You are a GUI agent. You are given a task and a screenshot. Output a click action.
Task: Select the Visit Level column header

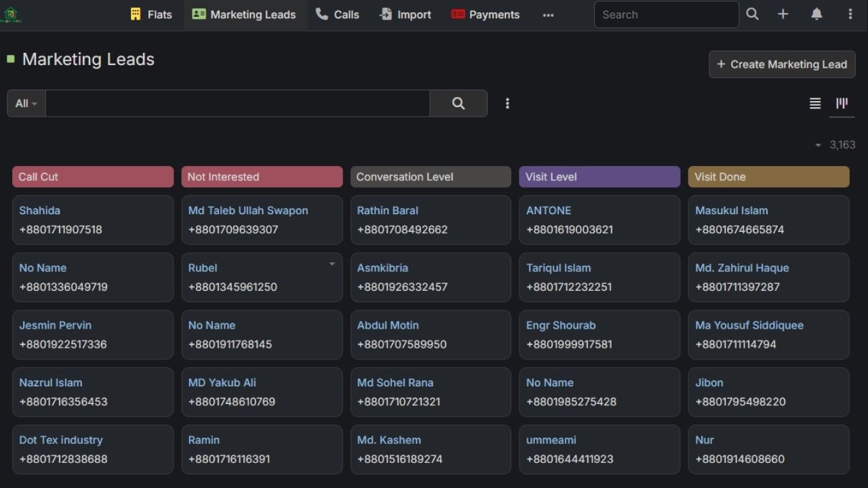tap(599, 177)
